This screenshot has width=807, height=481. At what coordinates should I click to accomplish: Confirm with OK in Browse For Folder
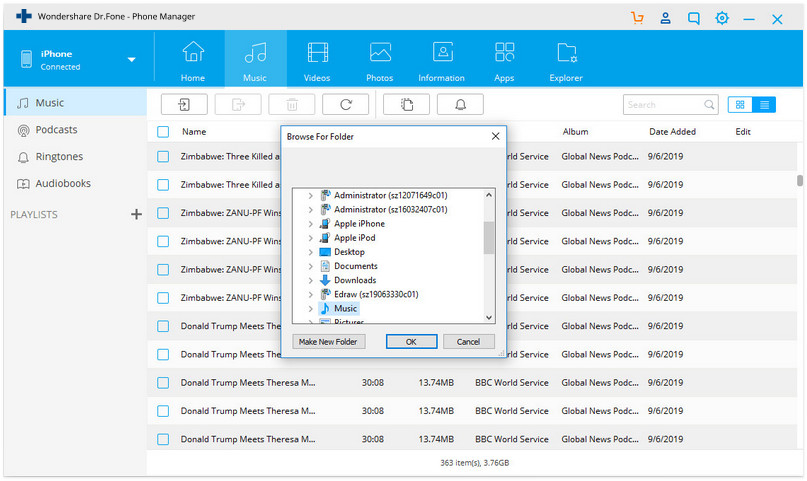(411, 342)
